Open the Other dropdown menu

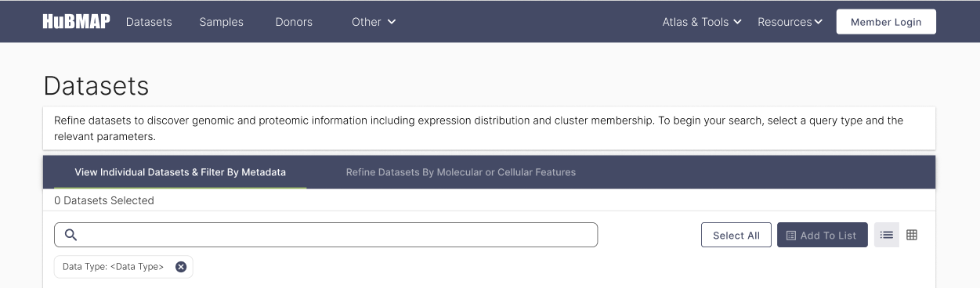pos(374,22)
